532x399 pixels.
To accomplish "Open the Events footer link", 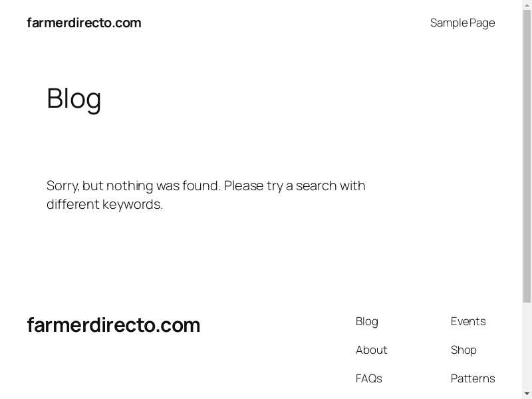I will click(468, 321).
